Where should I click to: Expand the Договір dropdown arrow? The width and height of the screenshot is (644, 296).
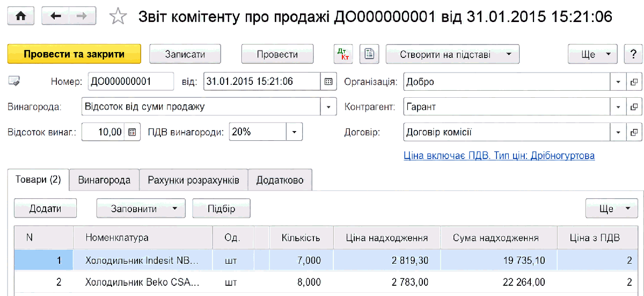(618, 132)
